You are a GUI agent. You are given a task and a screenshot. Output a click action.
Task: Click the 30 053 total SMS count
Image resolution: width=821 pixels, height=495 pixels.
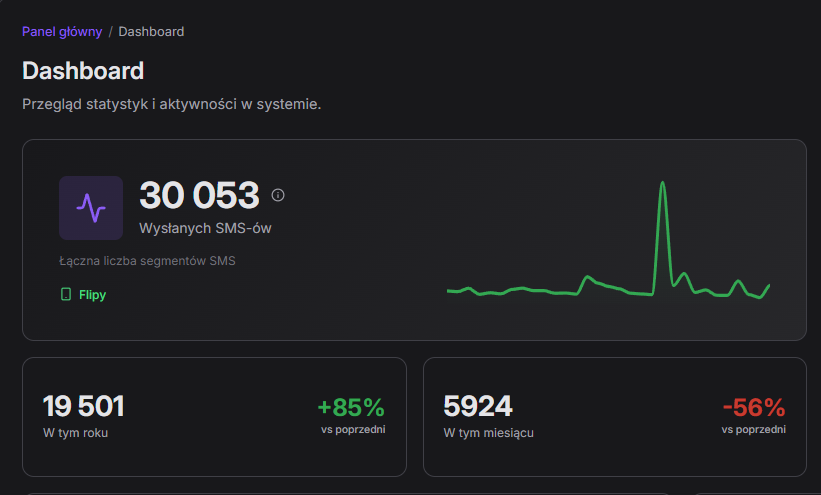pyautogui.click(x=199, y=195)
